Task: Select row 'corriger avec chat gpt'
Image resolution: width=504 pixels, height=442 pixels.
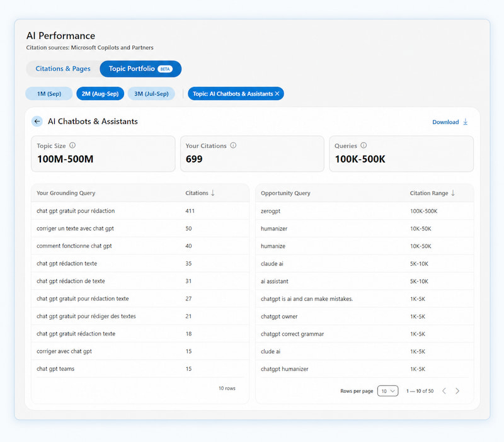Action: point(140,351)
